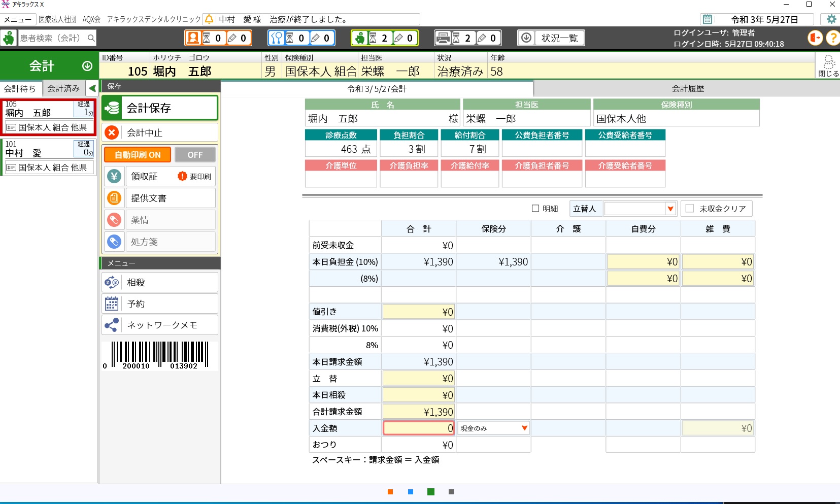Click 雑費 field in the (8%) row
The height and width of the screenshot is (504, 840).
pyautogui.click(x=718, y=279)
